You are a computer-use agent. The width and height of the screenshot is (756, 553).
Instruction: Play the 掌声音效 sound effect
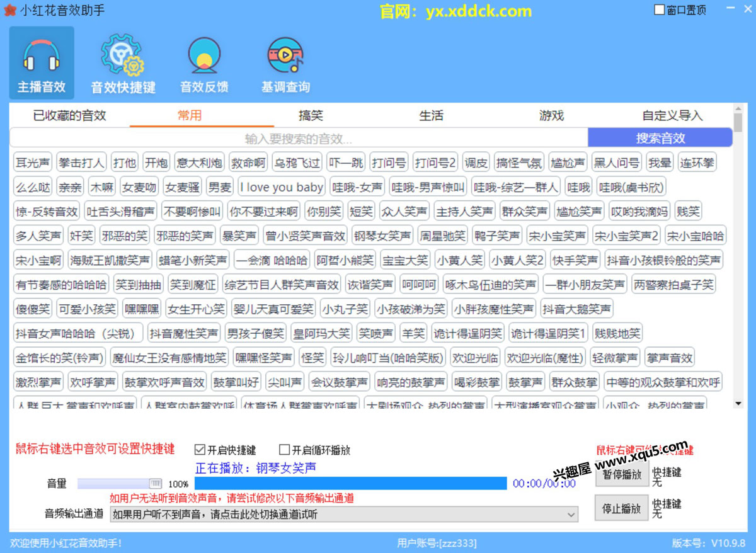[x=669, y=358]
